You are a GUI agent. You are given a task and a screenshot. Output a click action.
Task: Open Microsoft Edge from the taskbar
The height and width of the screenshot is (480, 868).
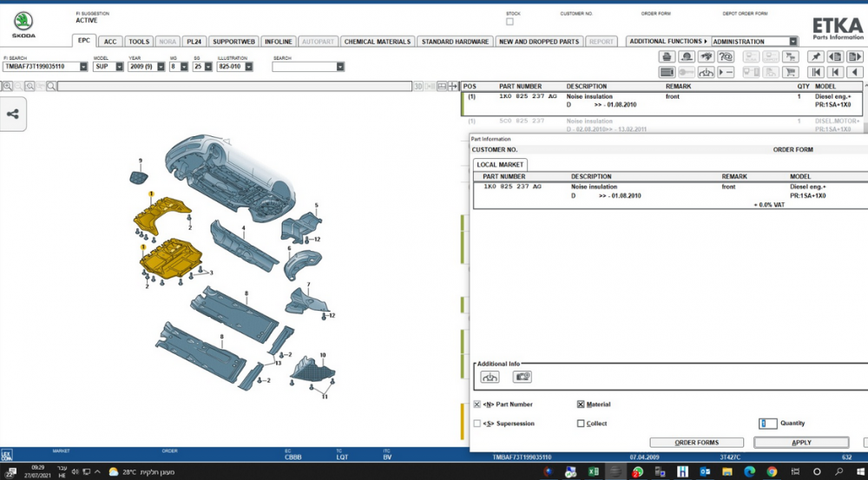[750, 471]
